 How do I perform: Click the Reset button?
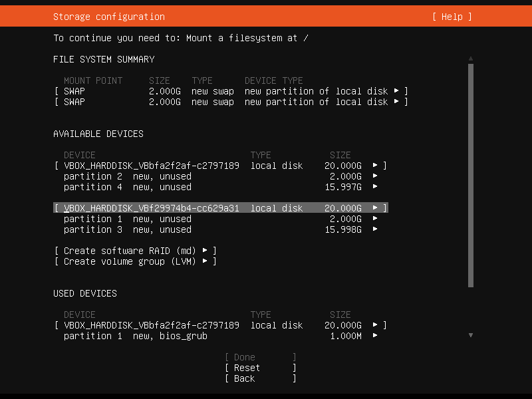[261, 368]
